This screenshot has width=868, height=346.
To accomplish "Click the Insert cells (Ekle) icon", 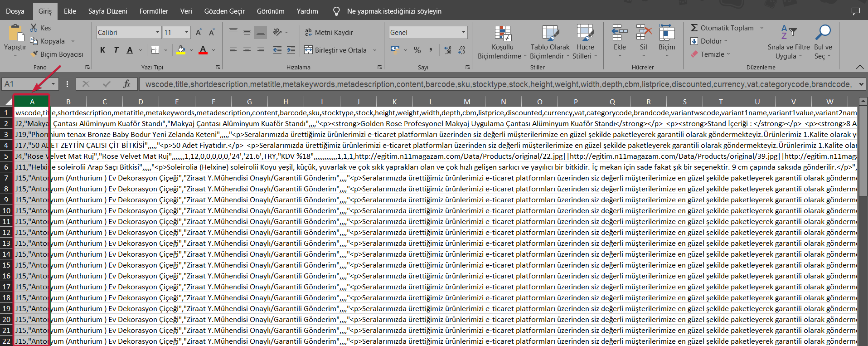I will (x=620, y=33).
